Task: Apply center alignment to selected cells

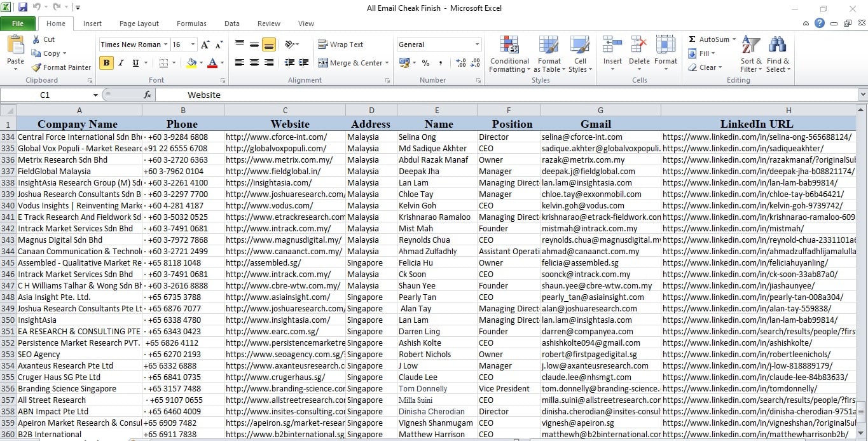Action: [253, 62]
